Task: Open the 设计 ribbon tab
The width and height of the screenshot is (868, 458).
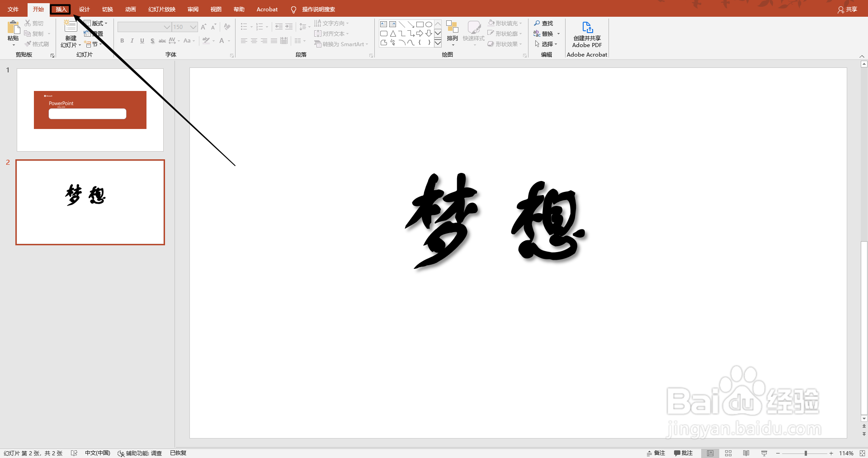Action: click(84, 9)
